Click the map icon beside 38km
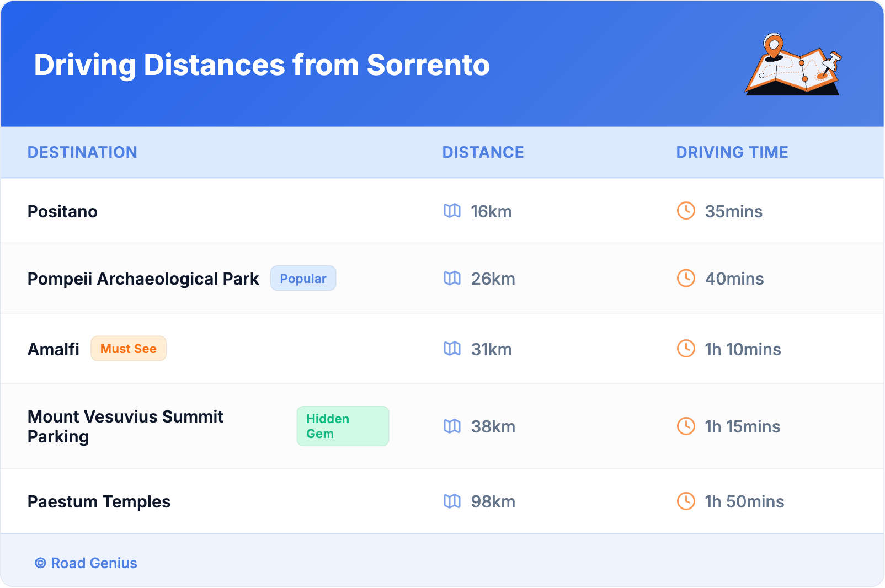 [x=452, y=426]
